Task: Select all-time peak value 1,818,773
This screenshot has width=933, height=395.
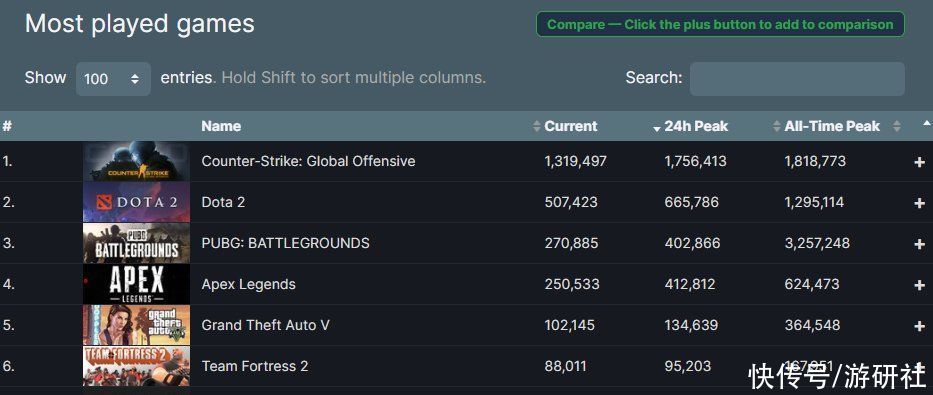Action: [x=815, y=161]
